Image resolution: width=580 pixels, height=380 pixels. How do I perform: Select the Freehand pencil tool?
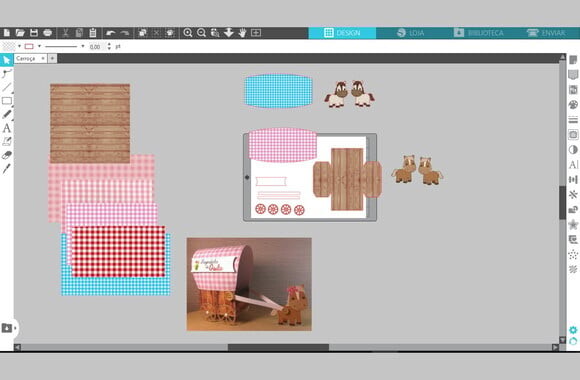[x=7, y=114]
